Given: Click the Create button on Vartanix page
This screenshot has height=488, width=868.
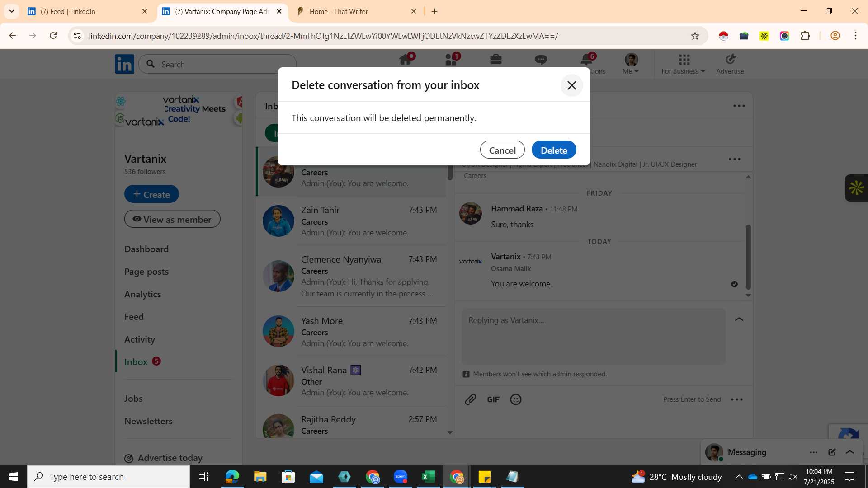Looking at the screenshot, I should (151, 194).
